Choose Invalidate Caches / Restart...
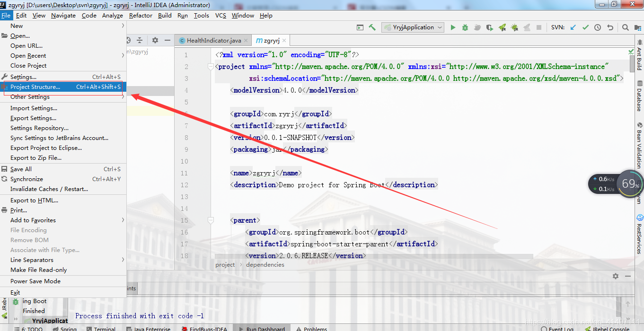This screenshot has height=331, width=644. 64,189
